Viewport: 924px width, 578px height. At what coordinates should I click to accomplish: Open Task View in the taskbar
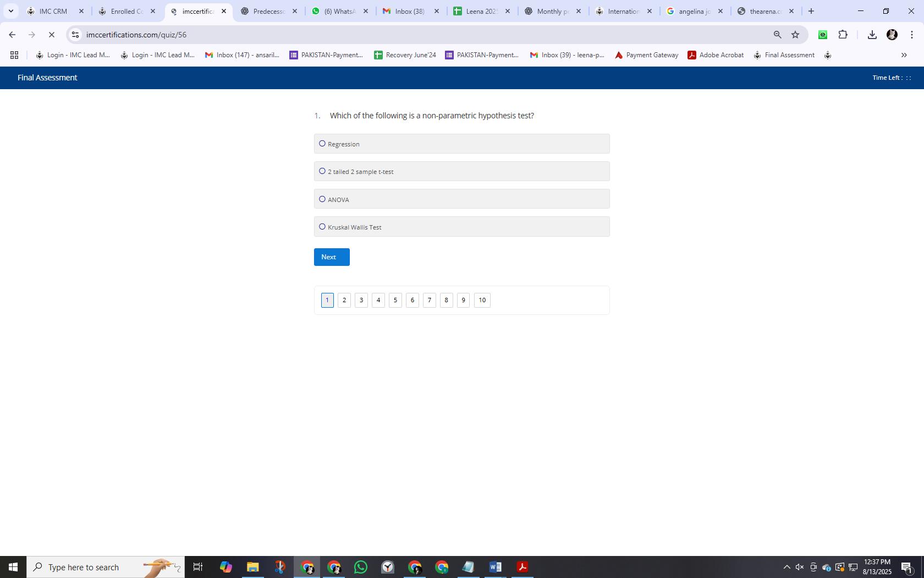pyautogui.click(x=198, y=567)
